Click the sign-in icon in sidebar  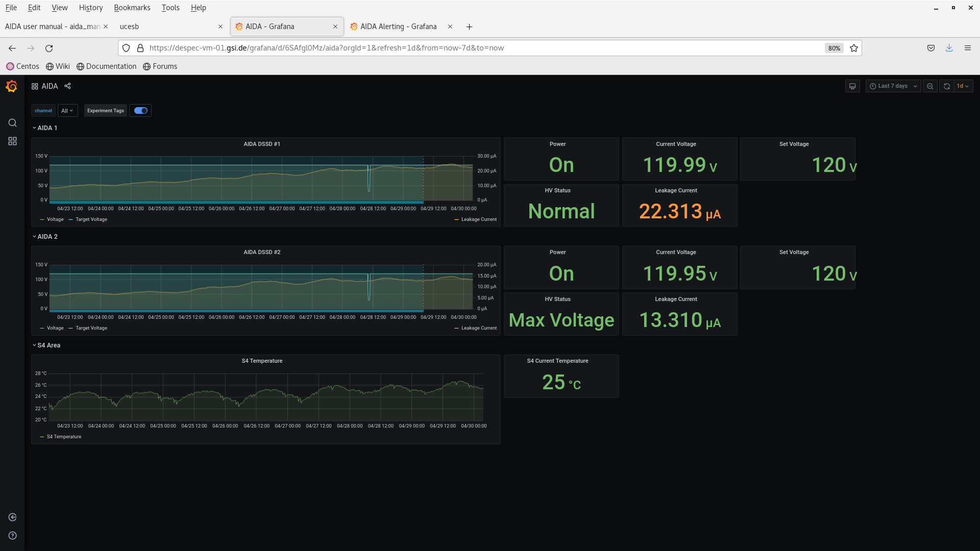click(12, 517)
